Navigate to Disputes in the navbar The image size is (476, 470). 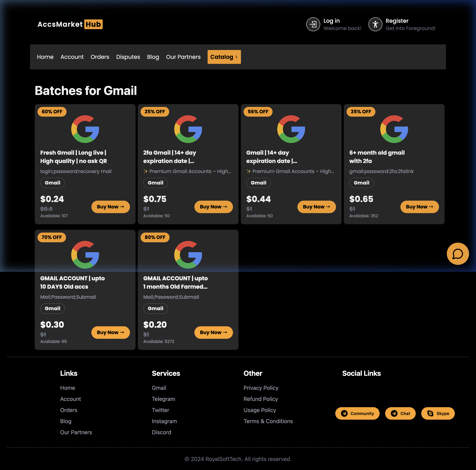click(x=128, y=57)
